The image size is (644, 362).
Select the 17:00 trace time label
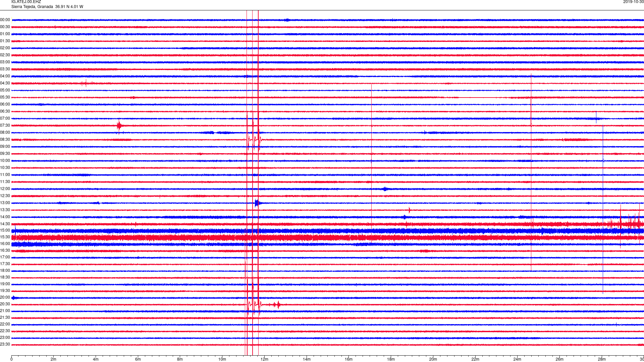[5, 257]
